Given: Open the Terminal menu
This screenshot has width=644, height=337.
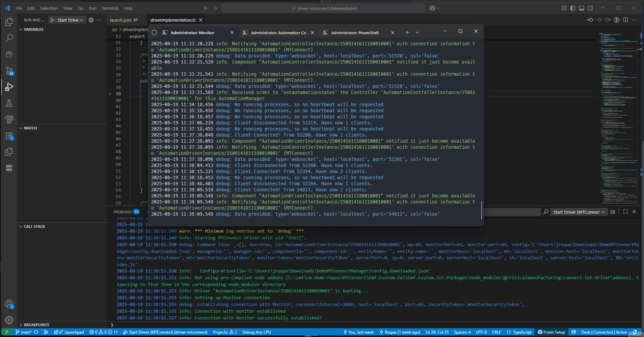Looking at the screenshot, I should point(110,8).
